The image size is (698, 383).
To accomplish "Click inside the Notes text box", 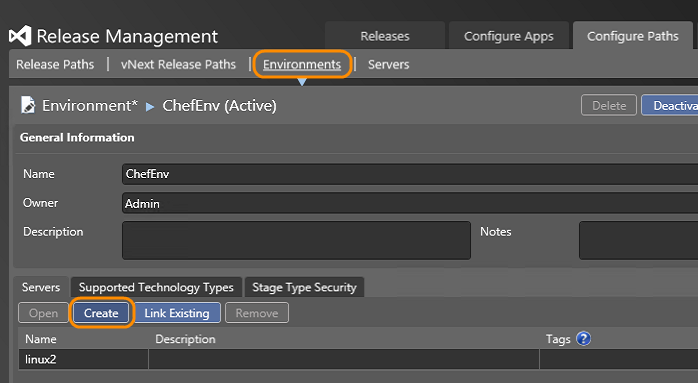I will (638, 240).
